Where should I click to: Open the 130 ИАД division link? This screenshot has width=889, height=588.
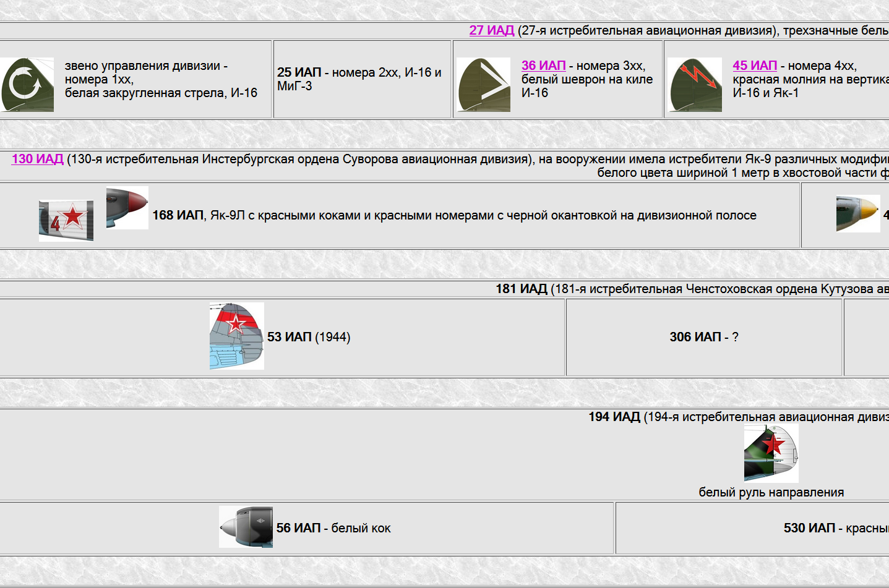(x=37, y=159)
